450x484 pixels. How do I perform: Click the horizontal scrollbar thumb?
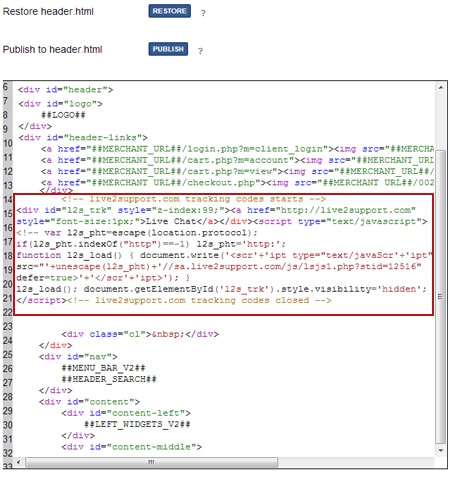(x=151, y=462)
